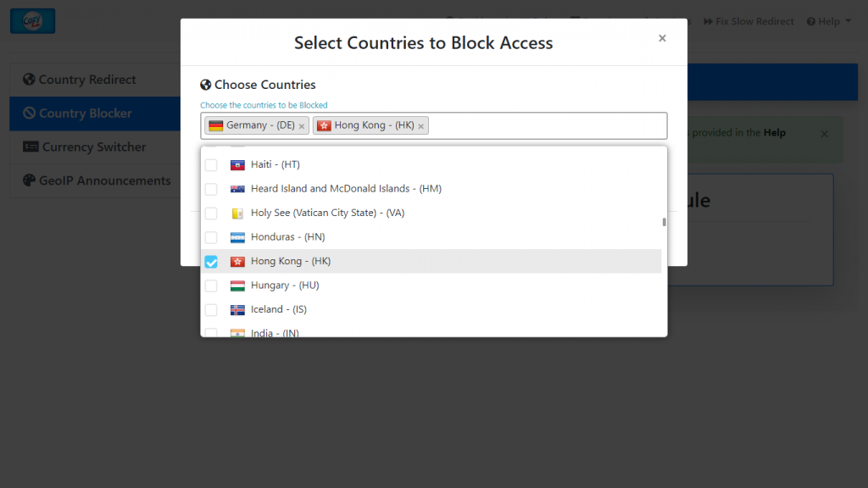The height and width of the screenshot is (488, 868).
Task: Open the Fix Slow Redirect link
Action: click(x=748, y=21)
